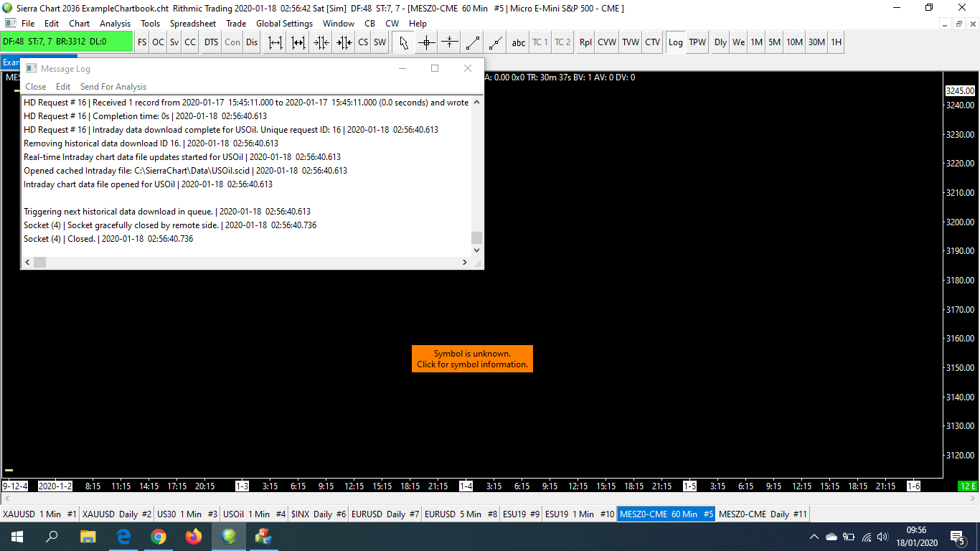The height and width of the screenshot is (551, 980).
Task: Select the pointer tool in the toolbar
Action: [404, 42]
